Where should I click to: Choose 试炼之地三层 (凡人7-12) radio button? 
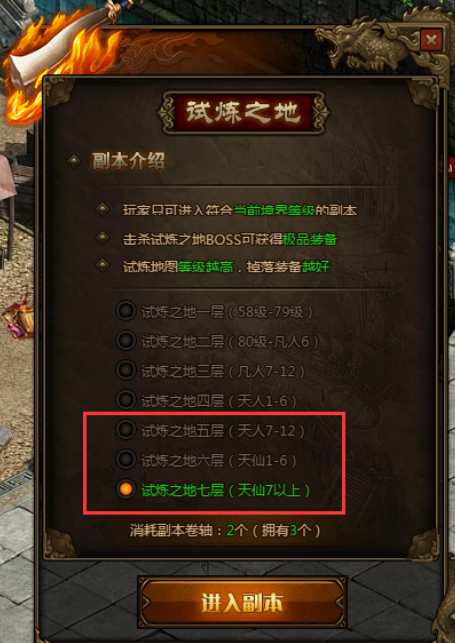125,370
